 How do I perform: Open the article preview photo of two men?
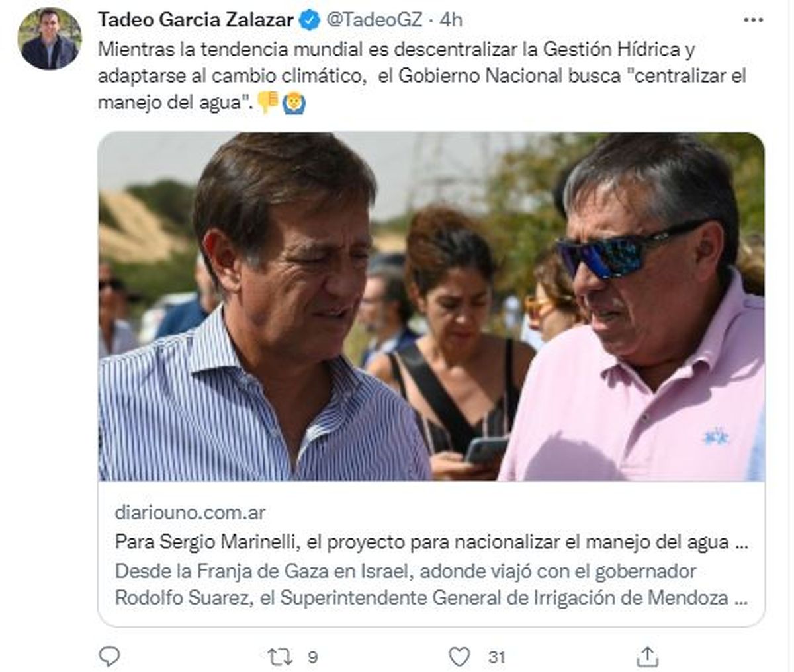point(431,307)
